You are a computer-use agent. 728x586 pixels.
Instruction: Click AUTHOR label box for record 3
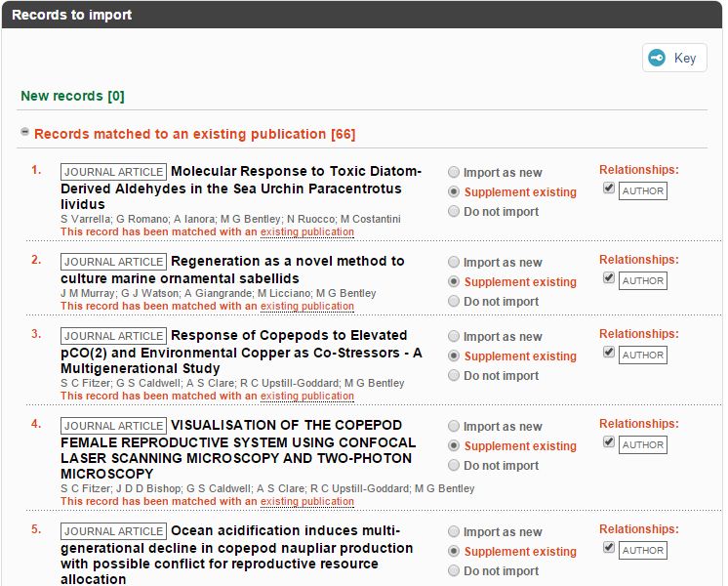(x=643, y=356)
